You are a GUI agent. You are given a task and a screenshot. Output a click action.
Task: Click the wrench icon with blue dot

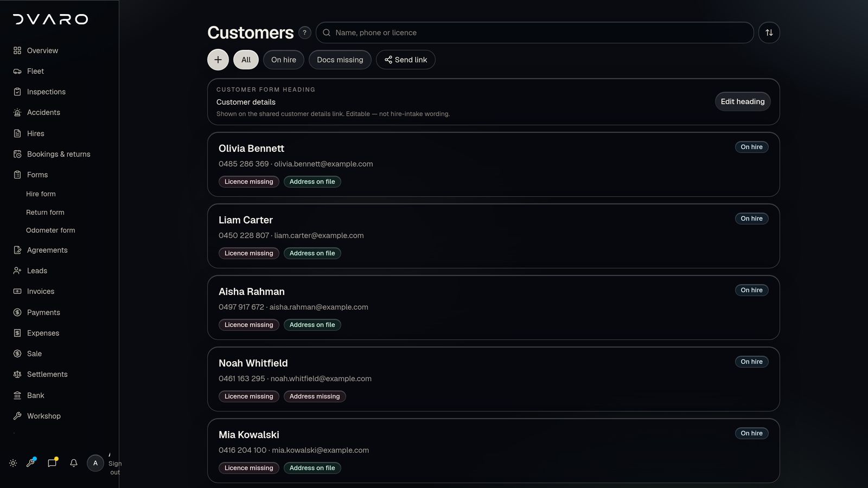31,463
